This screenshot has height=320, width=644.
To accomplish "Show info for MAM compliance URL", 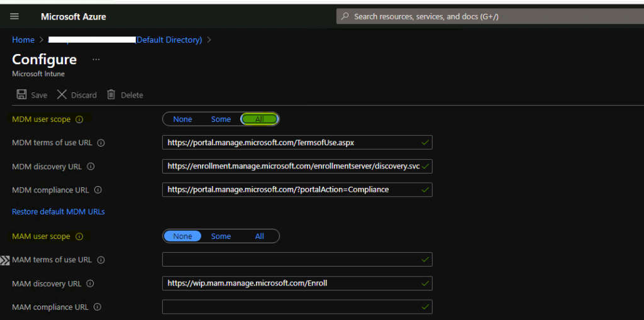I will pyautogui.click(x=97, y=307).
